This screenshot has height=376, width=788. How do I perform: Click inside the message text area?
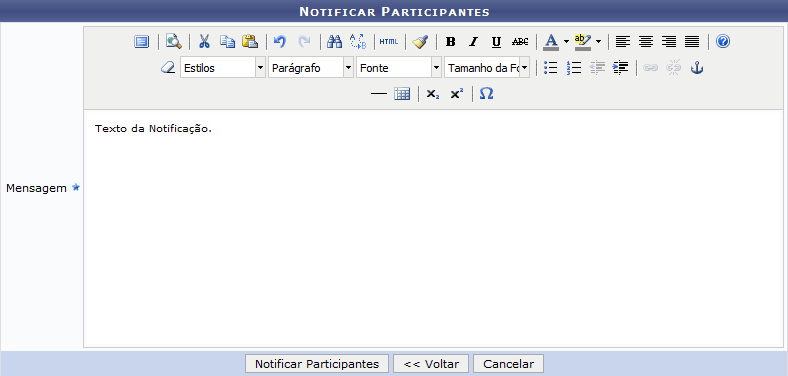point(433,229)
